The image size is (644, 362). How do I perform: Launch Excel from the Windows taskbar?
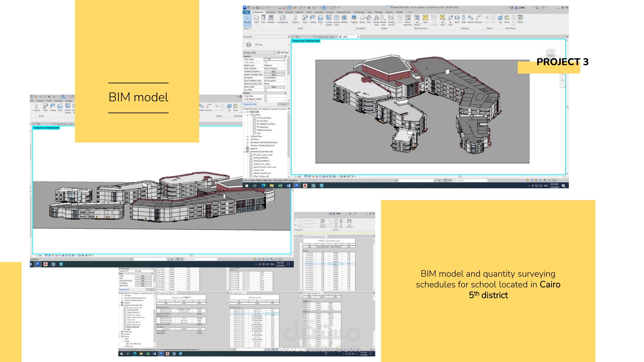tap(280, 186)
